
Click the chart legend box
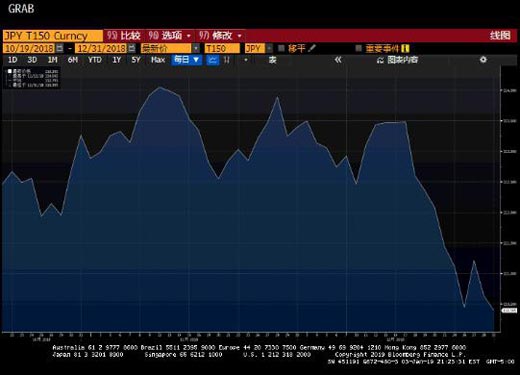pos(32,78)
